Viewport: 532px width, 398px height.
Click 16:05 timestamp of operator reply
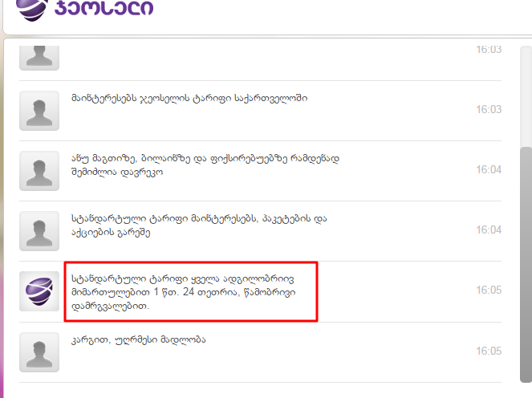pos(489,290)
